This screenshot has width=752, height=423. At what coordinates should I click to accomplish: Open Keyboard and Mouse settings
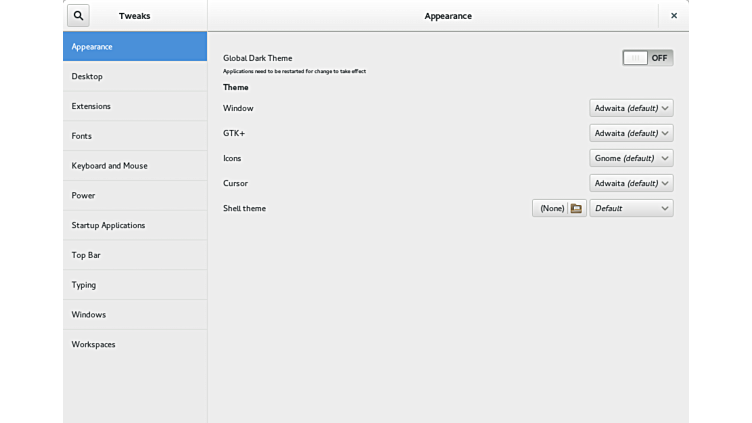[x=135, y=166]
